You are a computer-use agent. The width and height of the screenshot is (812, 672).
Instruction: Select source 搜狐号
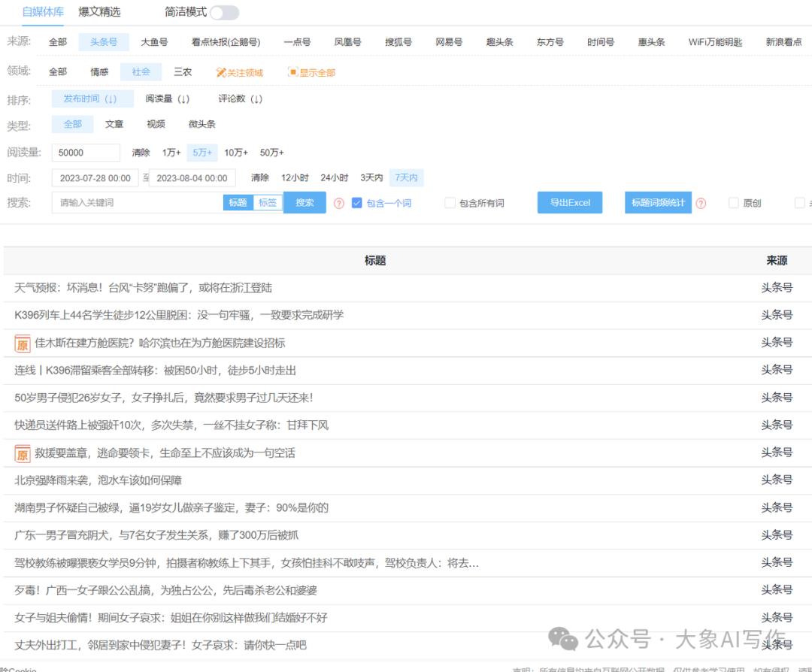point(398,42)
